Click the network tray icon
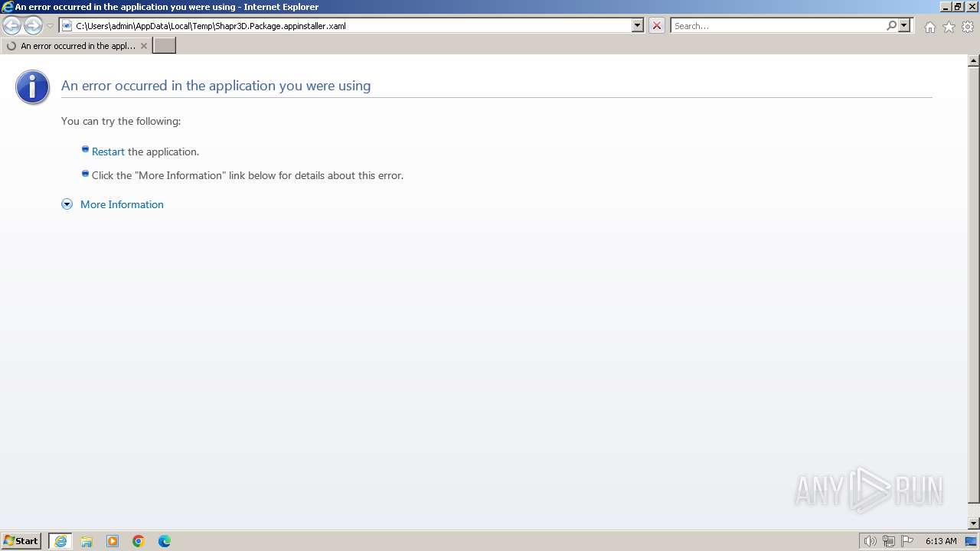Screen dimensions: 980x551 tap(889, 541)
